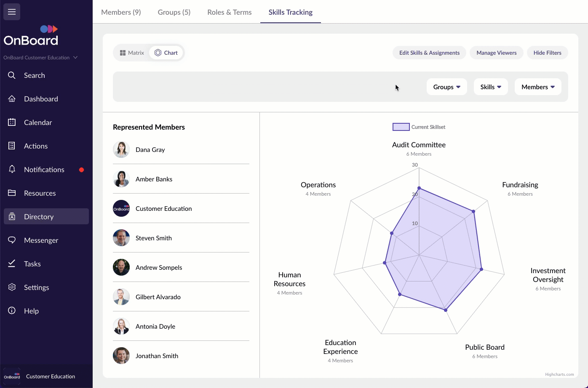Expand the Members filter dropdown

tap(538, 87)
